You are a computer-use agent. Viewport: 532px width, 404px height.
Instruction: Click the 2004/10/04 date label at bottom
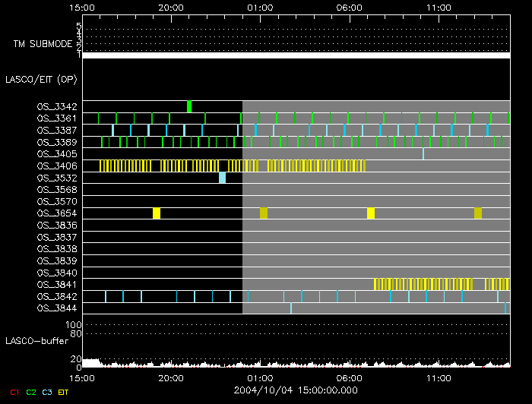coord(296,388)
